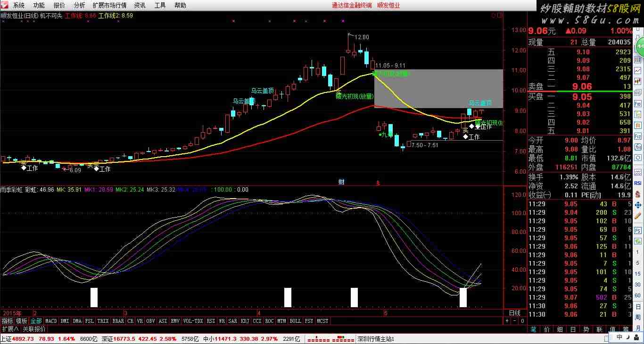Switch to the CCI indicator
This screenshot has height=344, width=644.
tap(257, 321)
